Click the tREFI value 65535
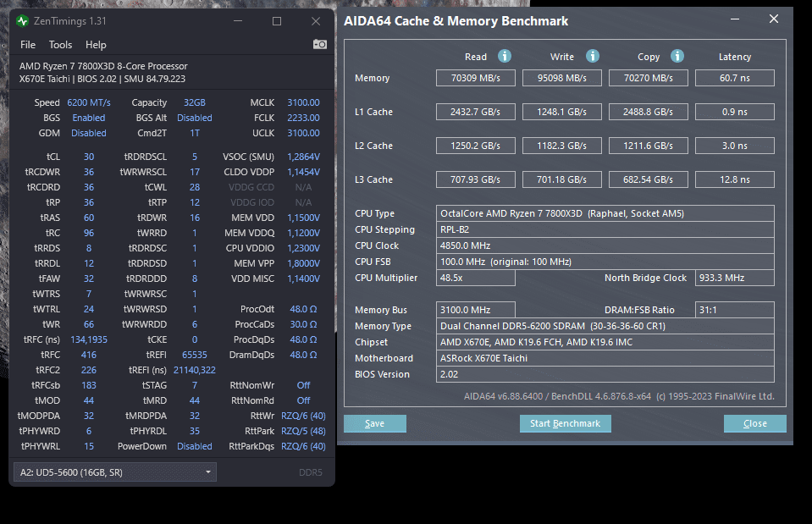 195,355
